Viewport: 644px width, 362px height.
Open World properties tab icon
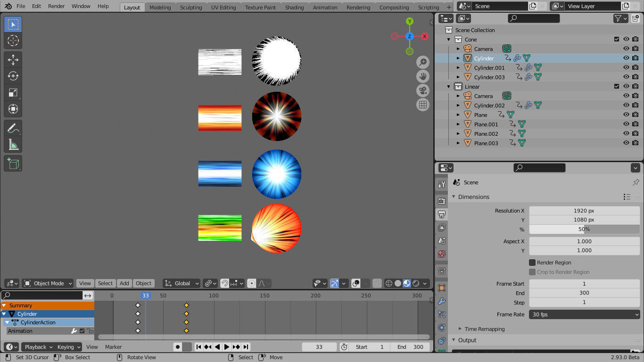tap(442, 254)
